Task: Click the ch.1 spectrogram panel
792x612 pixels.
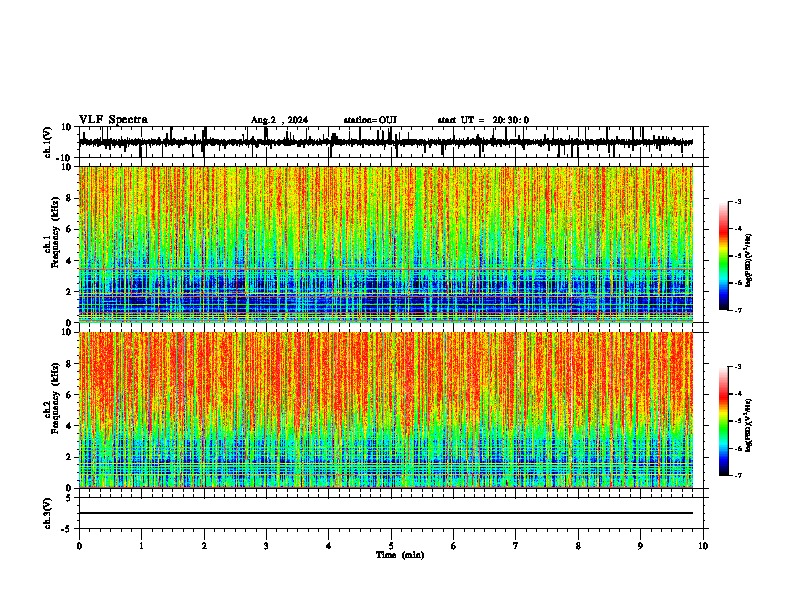Action: tap(386, 244)
